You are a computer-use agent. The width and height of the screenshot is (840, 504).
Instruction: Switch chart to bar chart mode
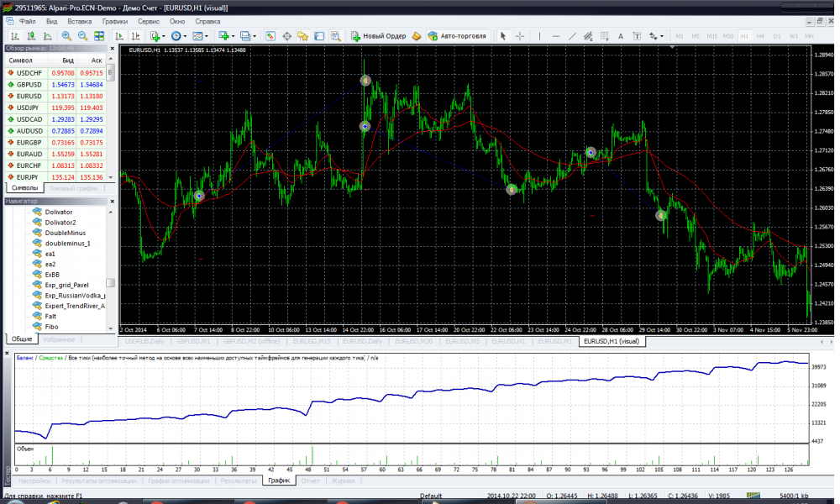point(15,36)
